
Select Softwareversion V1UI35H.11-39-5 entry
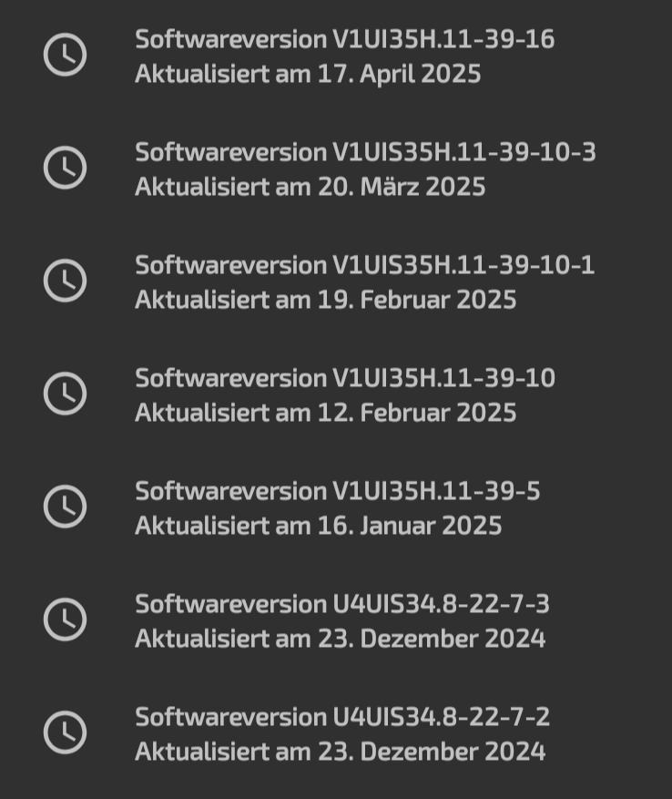point(337,491)
